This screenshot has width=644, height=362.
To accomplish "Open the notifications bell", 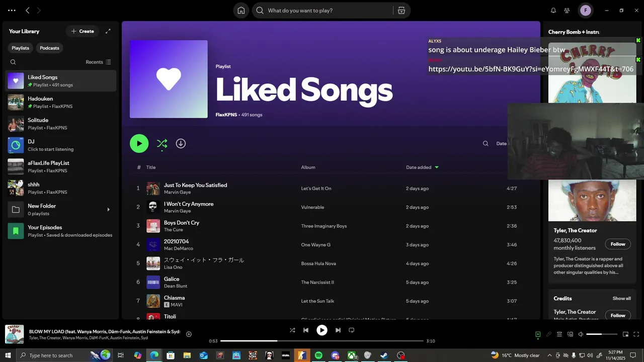I will pos(553,11).
